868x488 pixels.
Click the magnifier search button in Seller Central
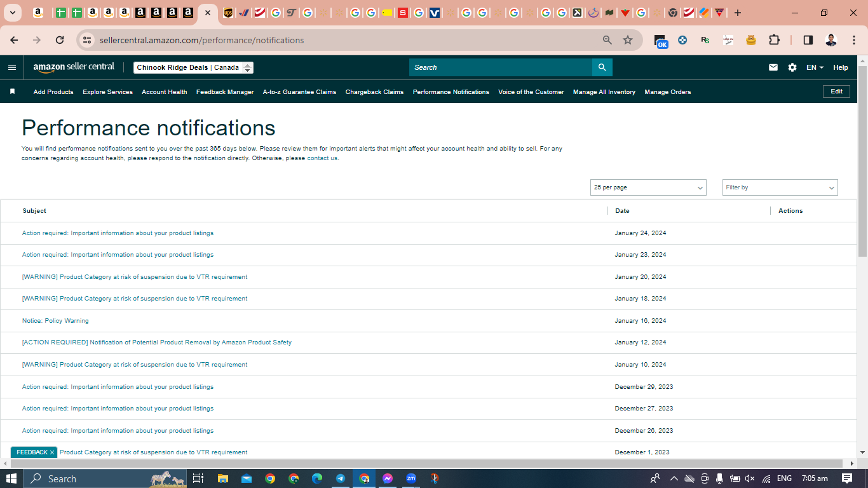point(602,67)
